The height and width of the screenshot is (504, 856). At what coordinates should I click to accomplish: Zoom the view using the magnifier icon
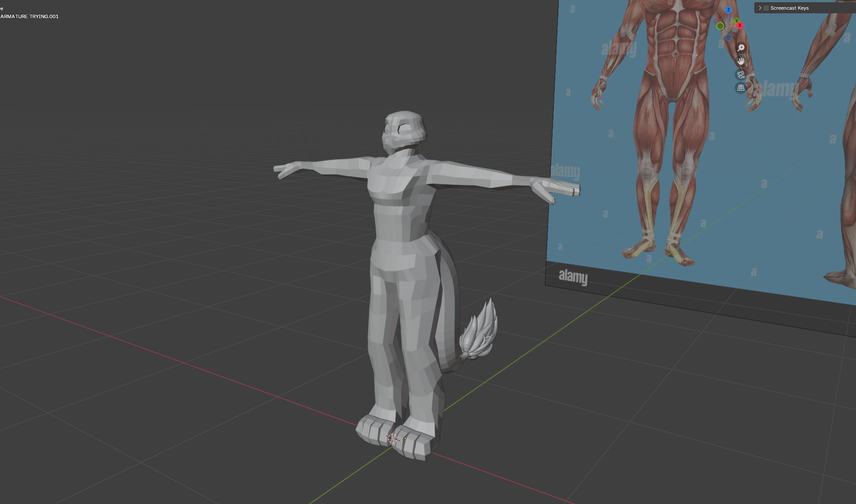(x=741, y=48)
